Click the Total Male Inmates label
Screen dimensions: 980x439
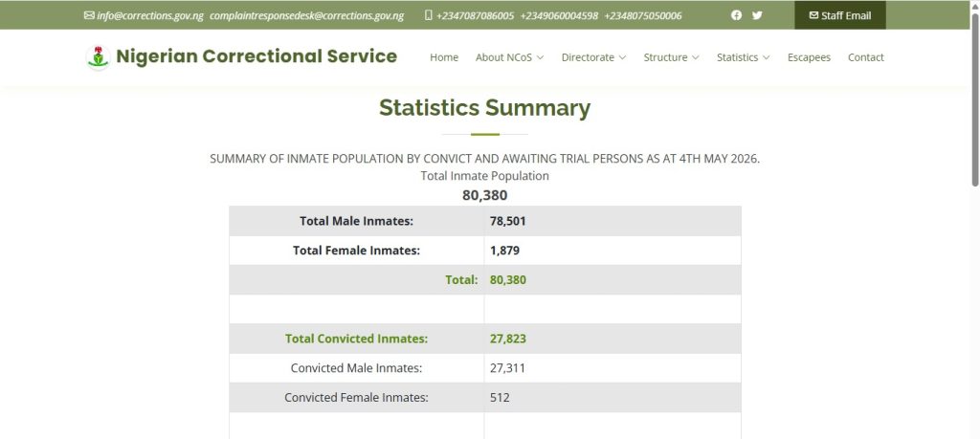coord(356,221)
